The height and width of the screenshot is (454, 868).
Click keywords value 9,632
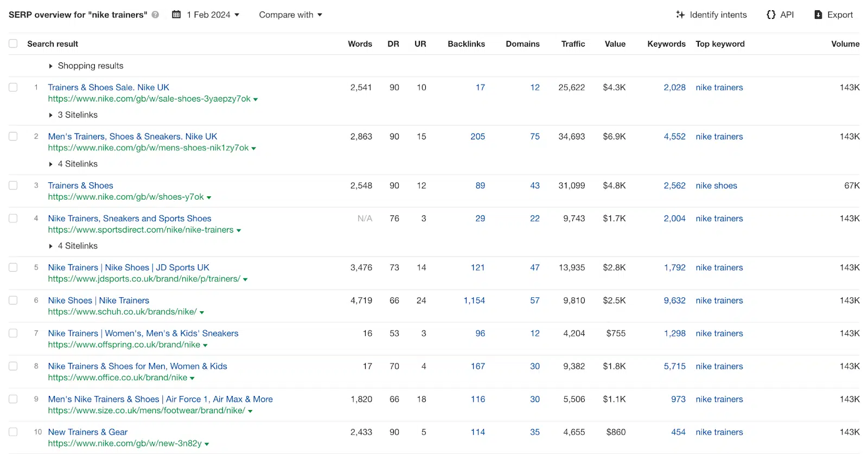[x=674, y=300]
